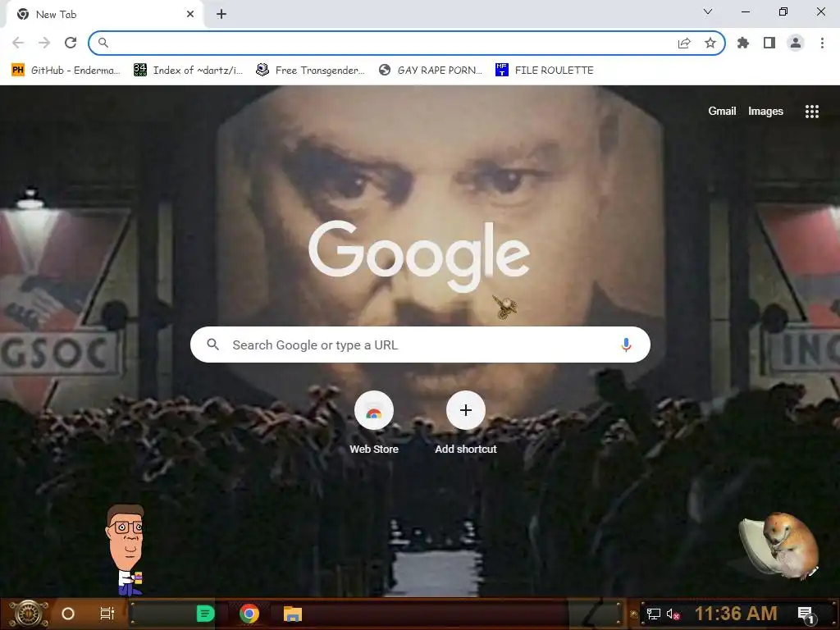This screenshot has height=630, width=840.
Task: Open the profile avatar icon
Action: [796, 43]
